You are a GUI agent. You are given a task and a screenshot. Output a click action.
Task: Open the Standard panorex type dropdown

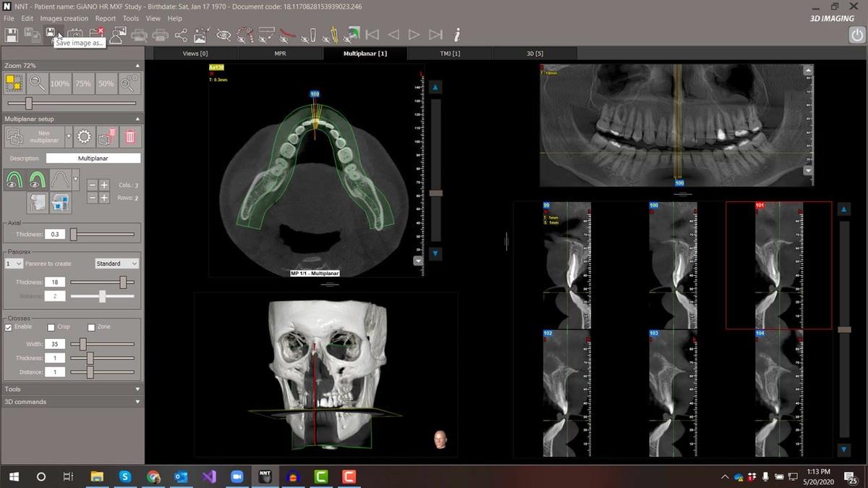coord(116,264)
